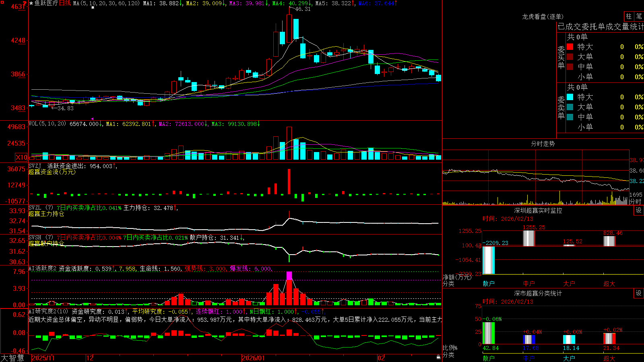Click the favorite star before 鱼跃医疗

point(31,3)
